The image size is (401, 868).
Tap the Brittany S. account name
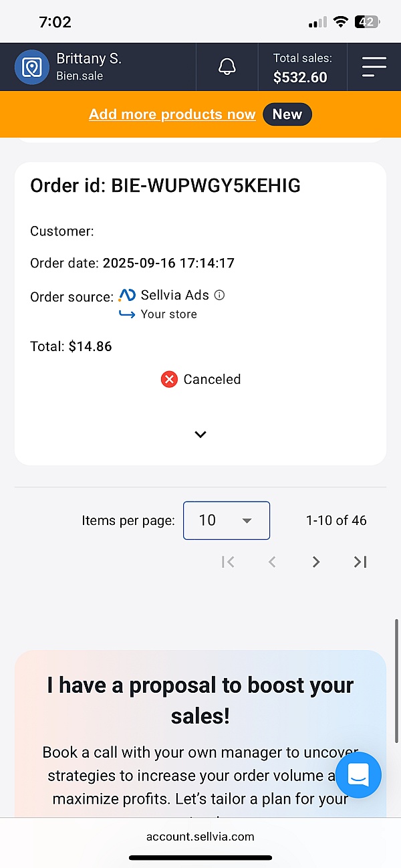click(89, 59)
